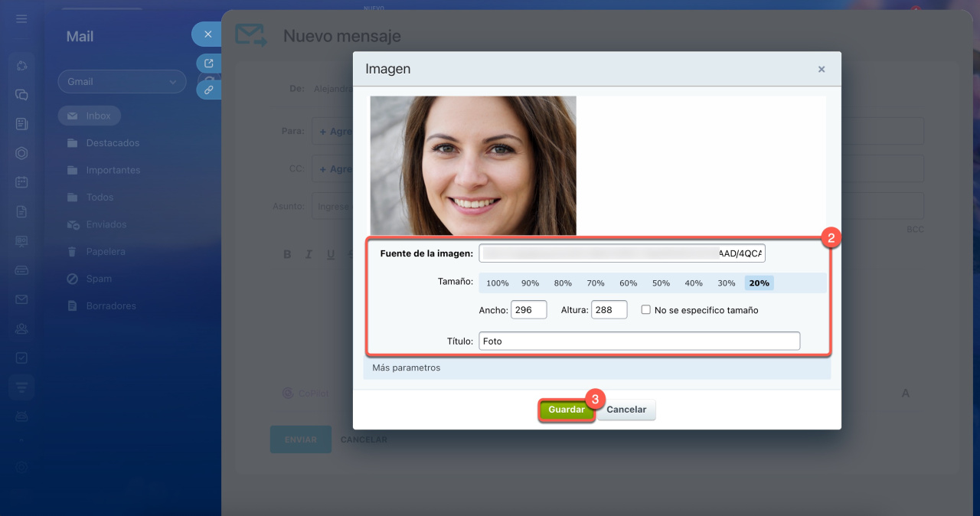Enable 'No se especifico tamaño' checkbox
This screenshot has width=980, height=516.
click(x=646, y=310)
